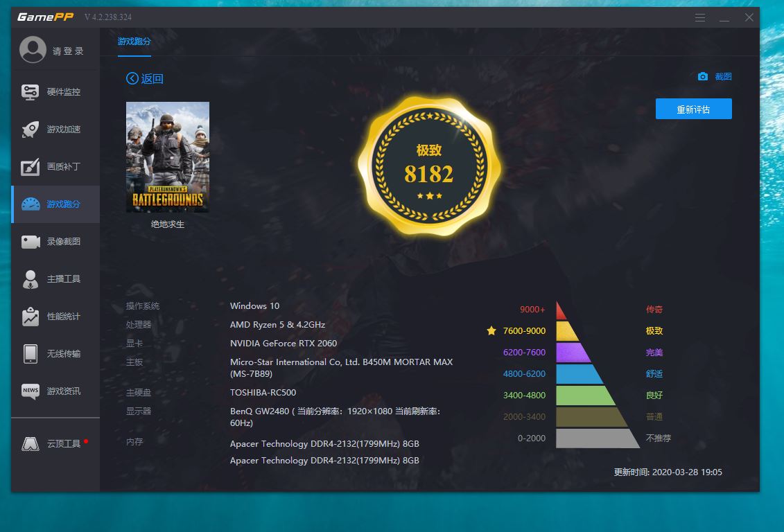Open the 云顶工具 sidebar item

(x=31, y=443)
